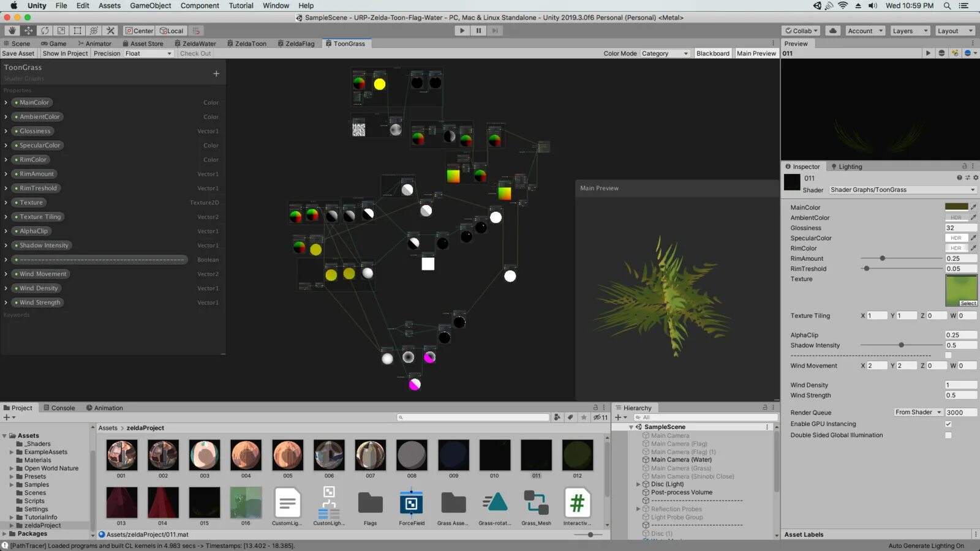
Task: Pick MainColor with the eyedropper
Action: [973, 207]
